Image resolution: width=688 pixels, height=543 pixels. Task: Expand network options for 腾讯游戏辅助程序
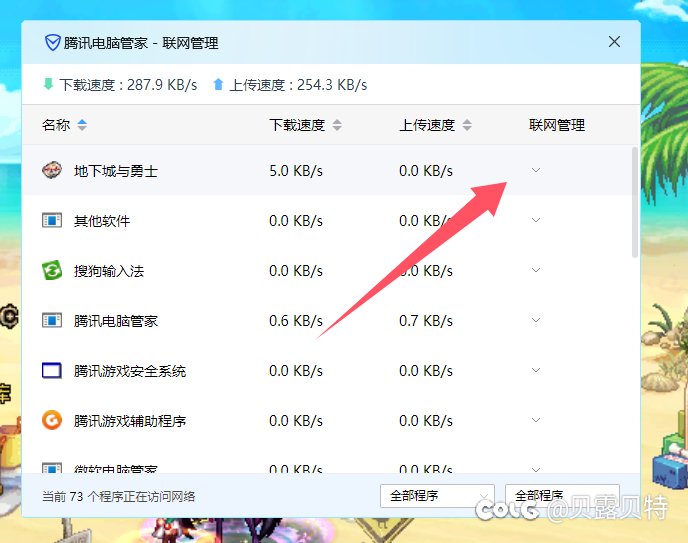(536, 420)
